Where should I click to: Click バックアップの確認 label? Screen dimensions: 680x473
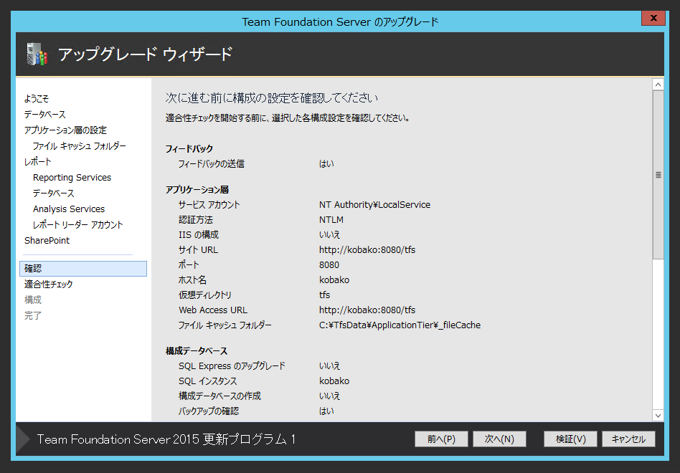click(209, 411)
